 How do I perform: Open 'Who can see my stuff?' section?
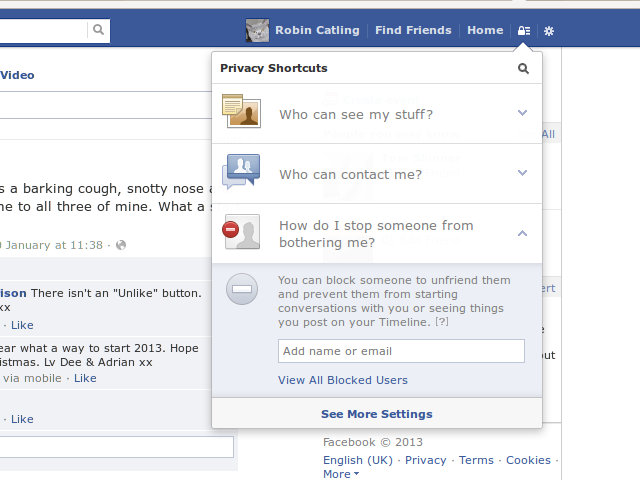coord(377,114)
